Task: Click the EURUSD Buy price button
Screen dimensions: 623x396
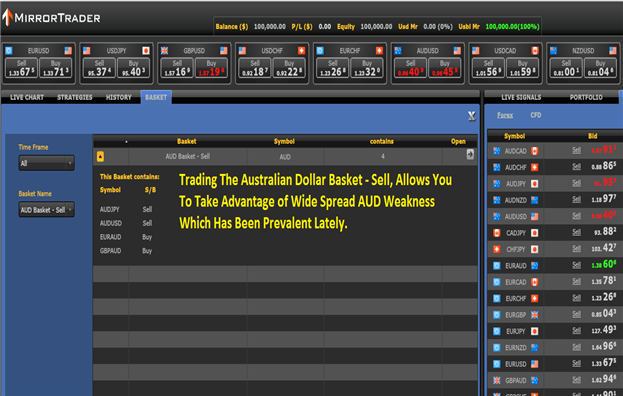Action: pos(56,68)
